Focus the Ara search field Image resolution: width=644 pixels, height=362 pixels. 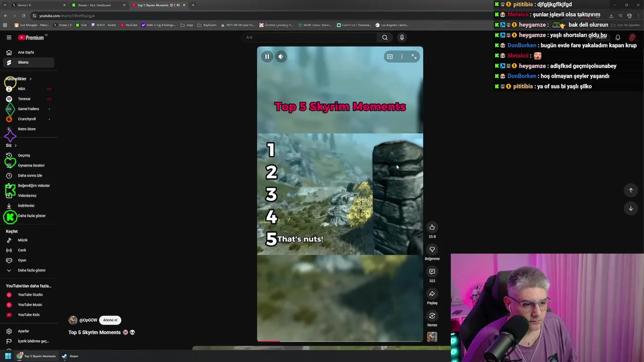click(x=309, y=37)
